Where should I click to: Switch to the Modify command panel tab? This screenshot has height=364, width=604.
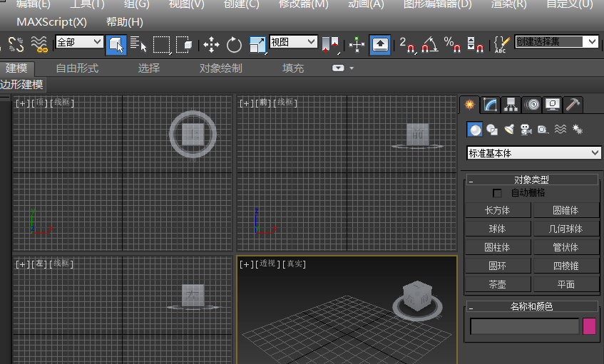491,105
